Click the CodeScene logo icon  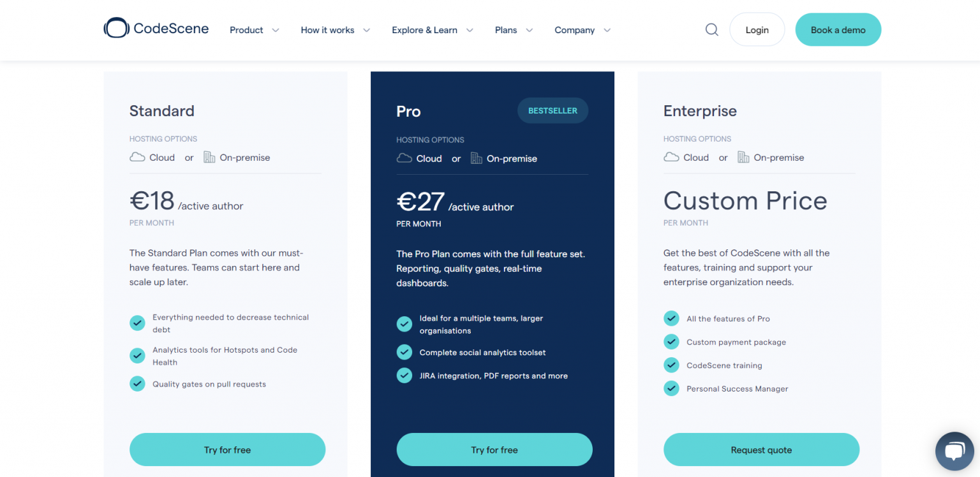(116, 28)
